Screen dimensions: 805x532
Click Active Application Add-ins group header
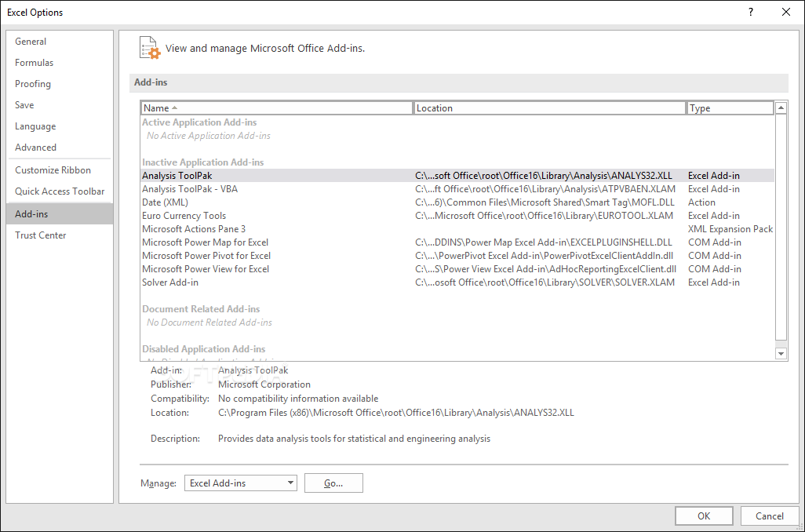[x=199, y=122]
